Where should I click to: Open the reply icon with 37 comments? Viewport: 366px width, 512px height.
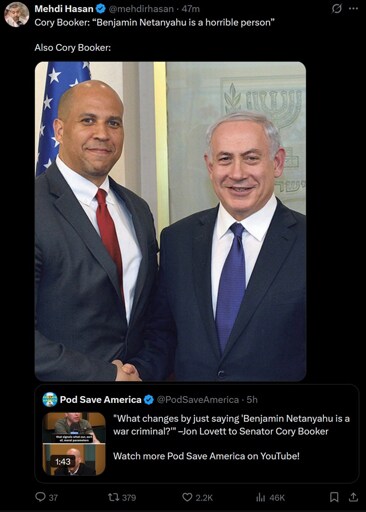[x=40, y=497]
